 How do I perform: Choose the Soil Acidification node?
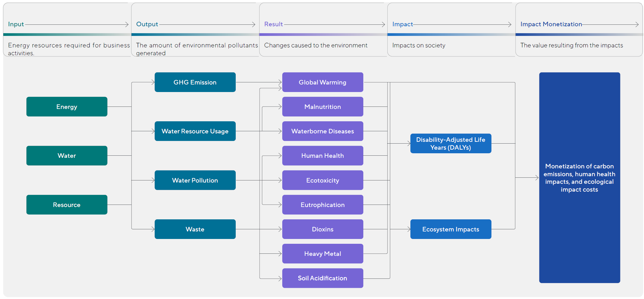tap(322, 278)
